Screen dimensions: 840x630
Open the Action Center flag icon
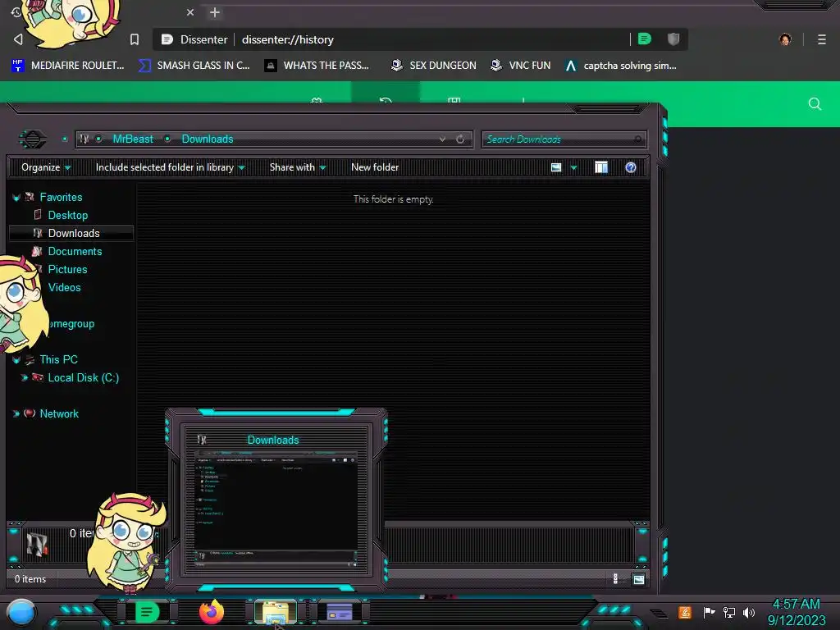pos(709,612)
